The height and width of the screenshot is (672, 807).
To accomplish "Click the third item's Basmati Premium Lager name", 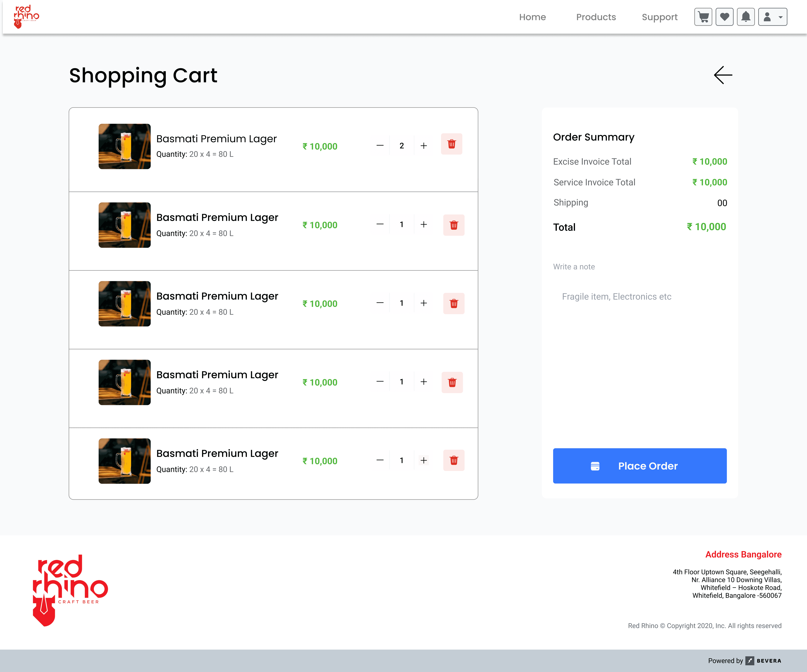I will pos(217,296).
